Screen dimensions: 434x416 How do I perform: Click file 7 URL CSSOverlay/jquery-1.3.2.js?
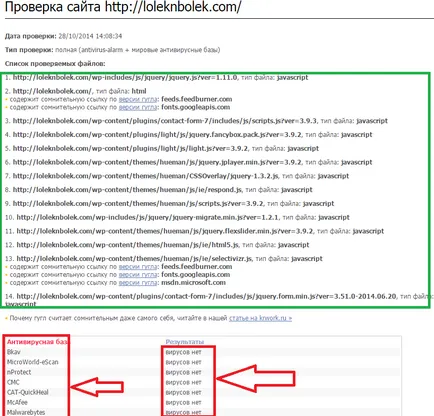coord(145,176)
